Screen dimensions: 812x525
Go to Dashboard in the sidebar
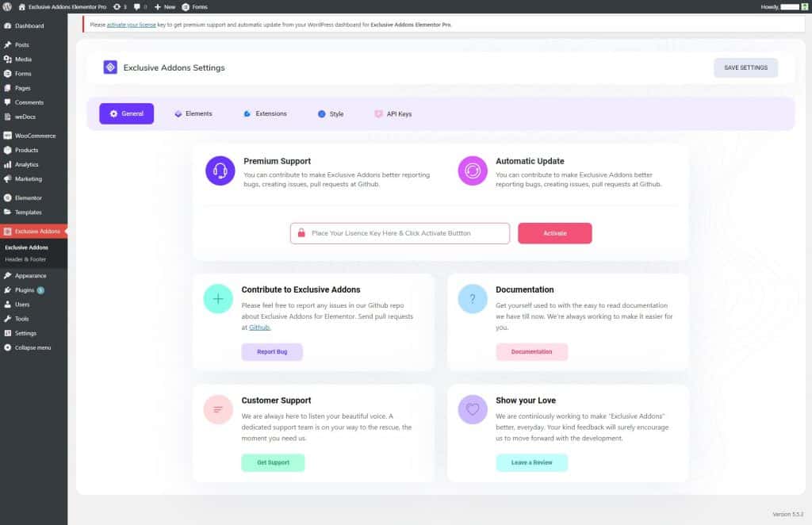29,26
